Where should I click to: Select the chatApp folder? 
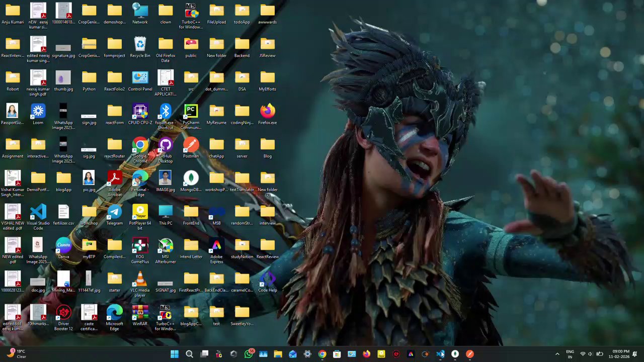tap(216, 148)
